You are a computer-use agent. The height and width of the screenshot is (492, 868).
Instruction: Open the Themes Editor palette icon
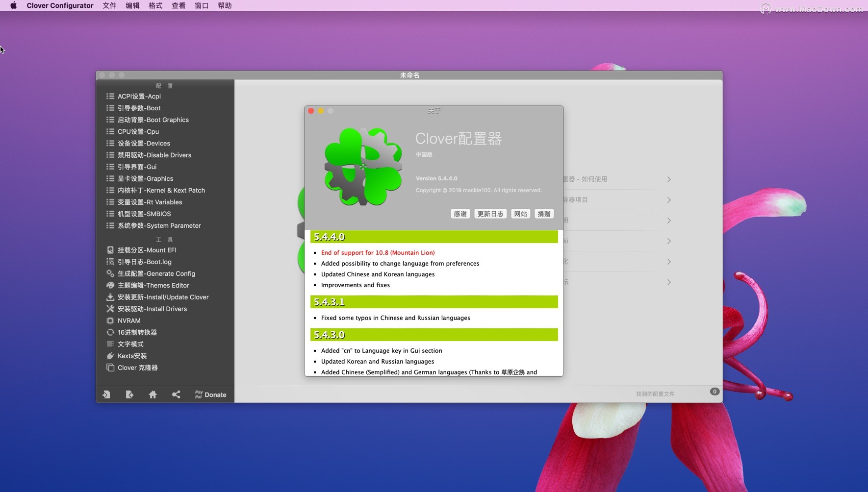tap(110, 285)
